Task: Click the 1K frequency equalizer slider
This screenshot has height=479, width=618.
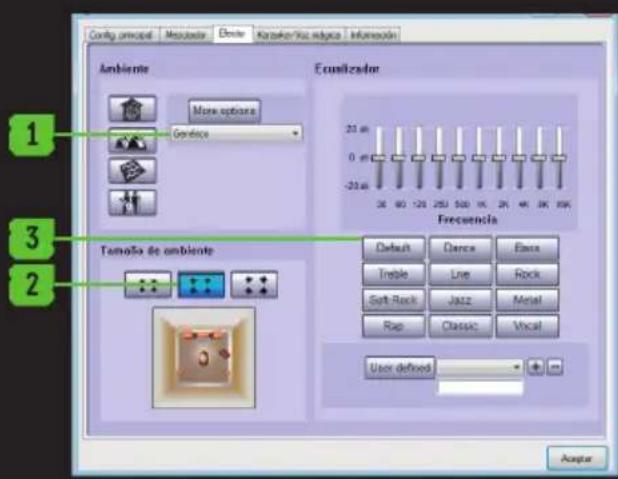Action: pyautogui.click(x=478, y=158)
